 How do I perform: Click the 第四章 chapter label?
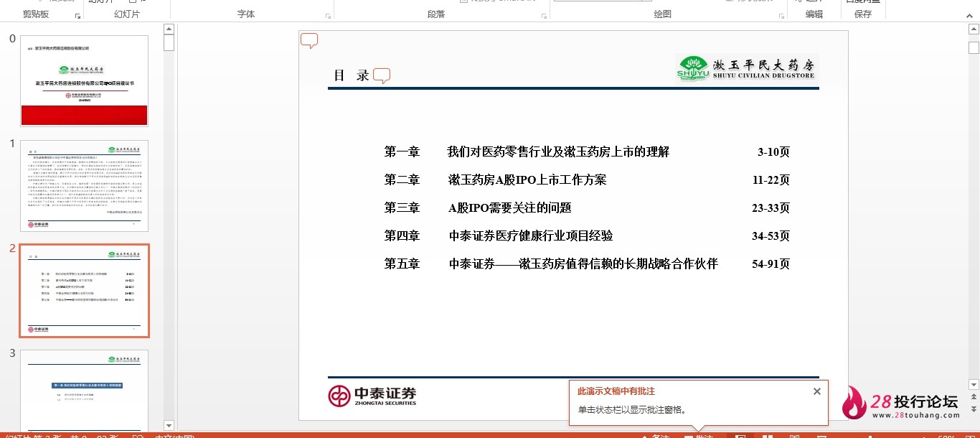[402, 236]
